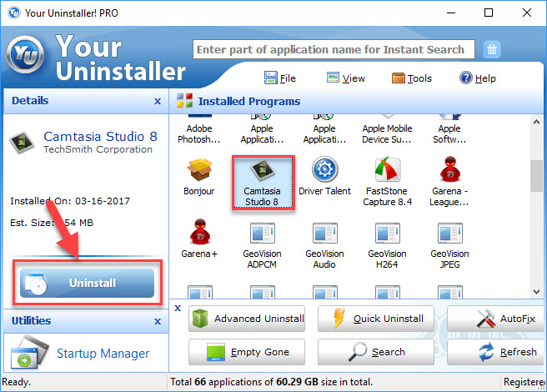Image resolution: width=547 pixels, height=392 pixels.
Task: Click the Your Uninstaller YU logo
Action: (25, 54)
